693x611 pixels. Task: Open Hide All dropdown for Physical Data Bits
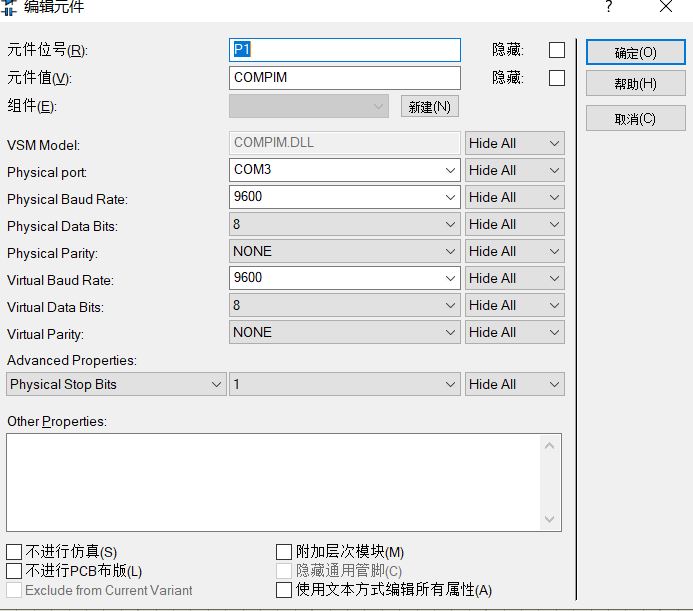[x=514, y=224]
